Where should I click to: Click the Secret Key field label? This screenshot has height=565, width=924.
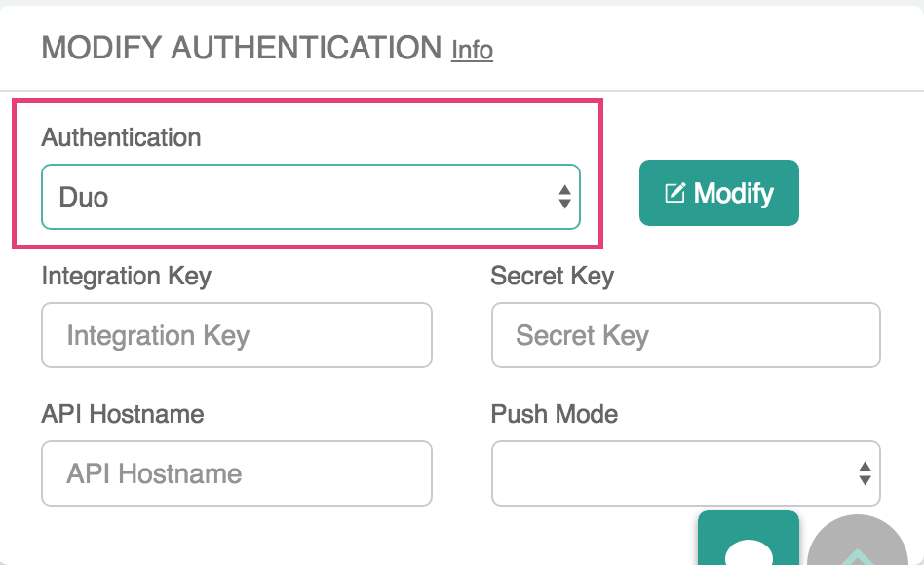[x=552, y=276]
